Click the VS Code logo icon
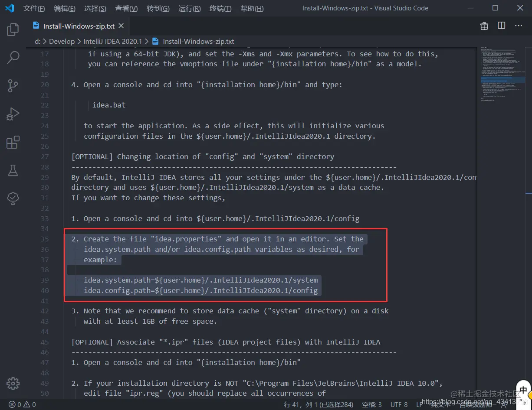The height and width of the screenshot is (410, 532). click(x=10, y=8)
